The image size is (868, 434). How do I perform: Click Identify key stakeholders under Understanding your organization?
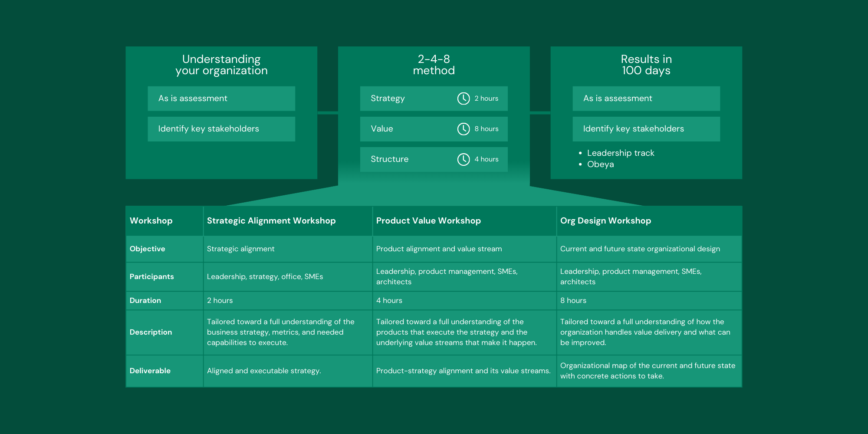pos(221,129)
